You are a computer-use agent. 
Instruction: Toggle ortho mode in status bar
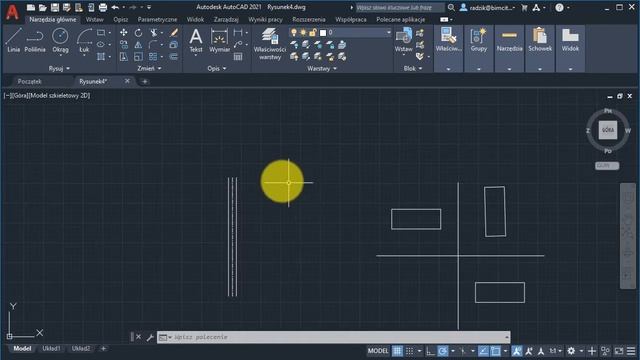pos(430,351)
